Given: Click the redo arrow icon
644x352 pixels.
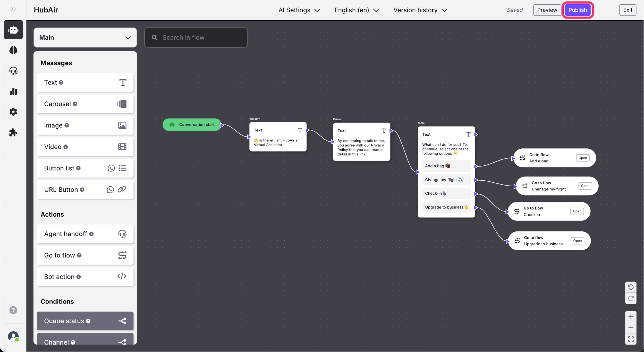Looking at the screenshot, I should pyautogui.click(x=631, y=298).
